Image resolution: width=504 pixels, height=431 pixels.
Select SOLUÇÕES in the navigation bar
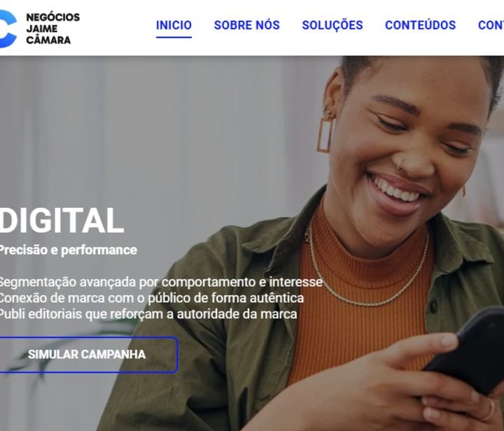pyautogui.click(x=332, y=25)
